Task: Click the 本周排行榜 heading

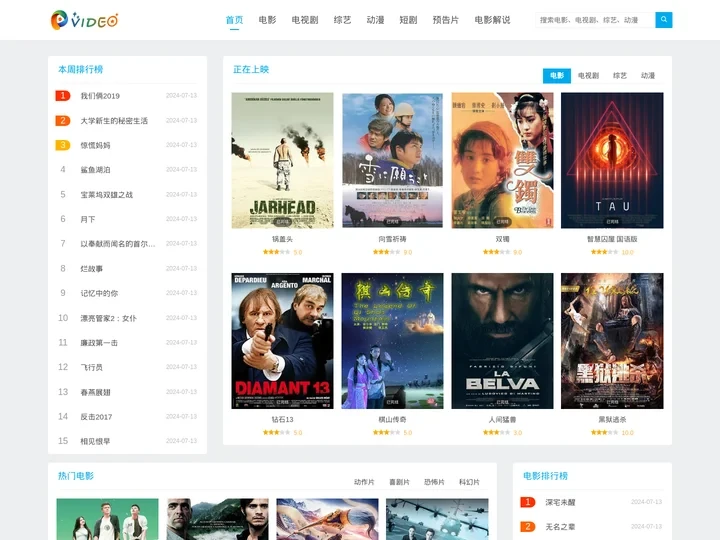Action: [80, 69]
